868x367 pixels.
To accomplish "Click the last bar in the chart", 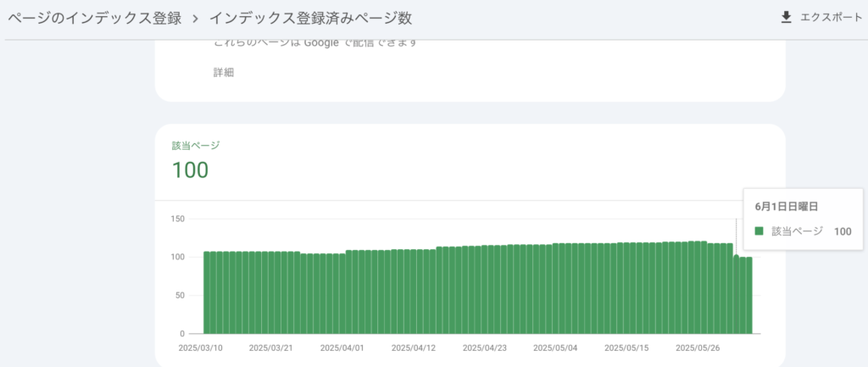I will tap(749, 296).
